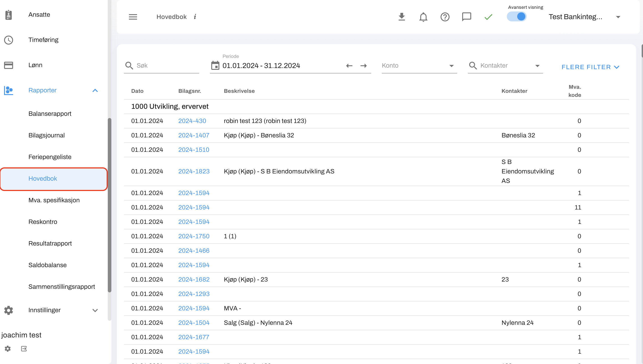643x364 pixels.
Task: Open the hamburger menu icon
Action: point(133,17)
